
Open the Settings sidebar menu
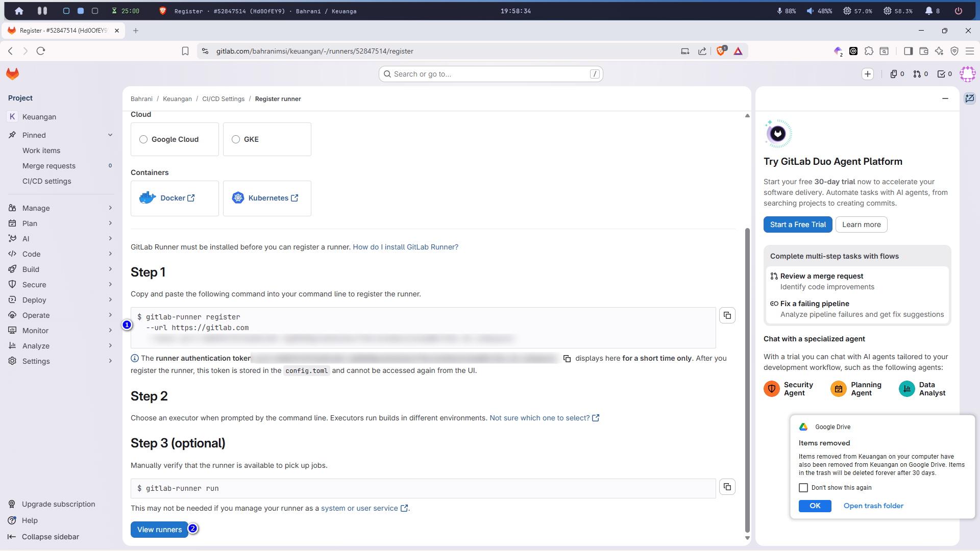tap(61, 361)
